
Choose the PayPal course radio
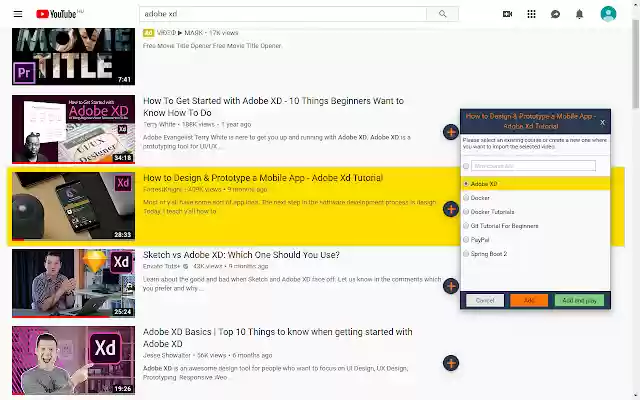tap(466, 240)
